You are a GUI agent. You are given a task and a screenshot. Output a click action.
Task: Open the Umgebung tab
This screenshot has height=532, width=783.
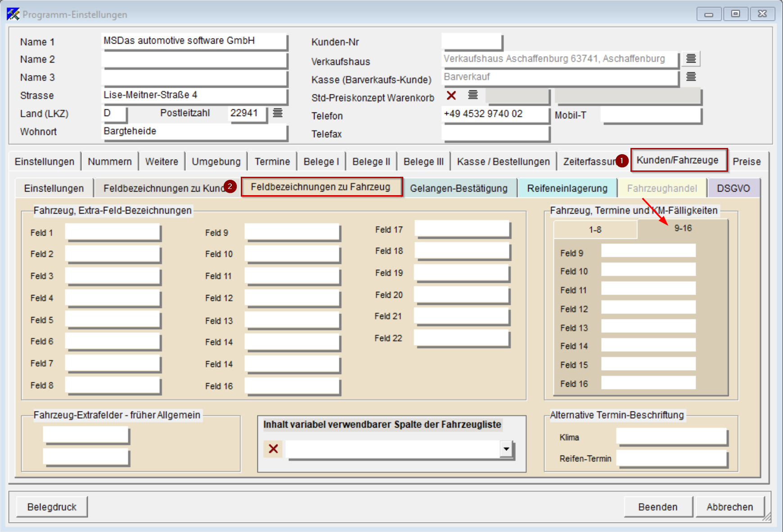(x=216, y=161)
